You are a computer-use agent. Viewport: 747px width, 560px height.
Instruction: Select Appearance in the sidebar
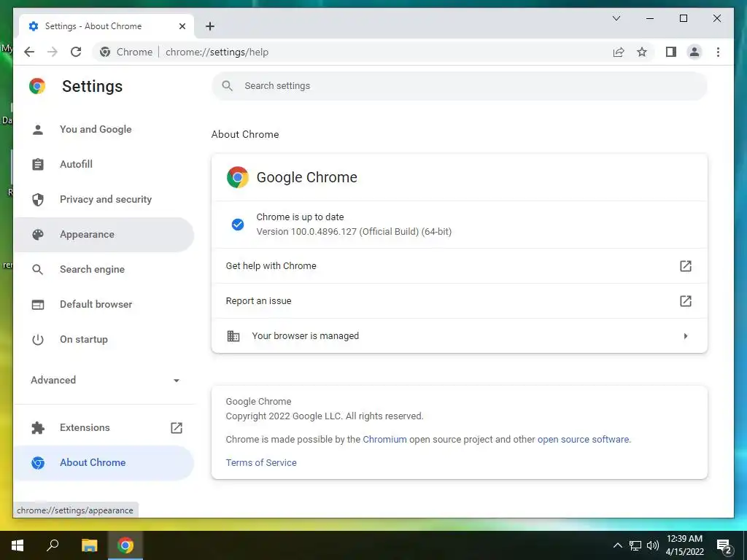click(104, 234)
